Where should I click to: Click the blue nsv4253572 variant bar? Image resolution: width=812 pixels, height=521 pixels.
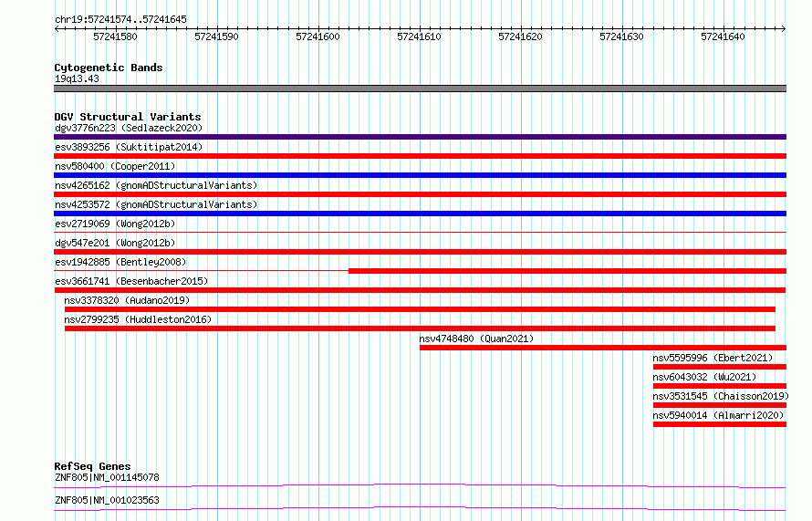coord(420,214)
